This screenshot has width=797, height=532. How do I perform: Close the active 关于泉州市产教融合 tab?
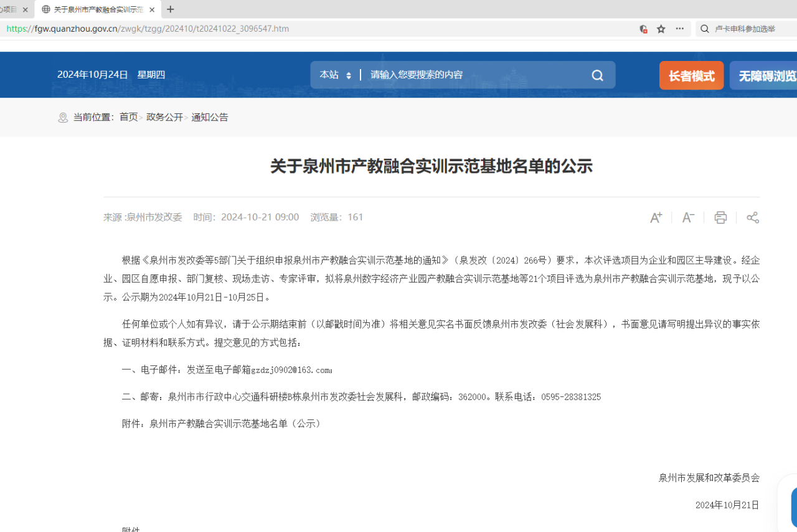pyautogui.click(x=152, y=9)
